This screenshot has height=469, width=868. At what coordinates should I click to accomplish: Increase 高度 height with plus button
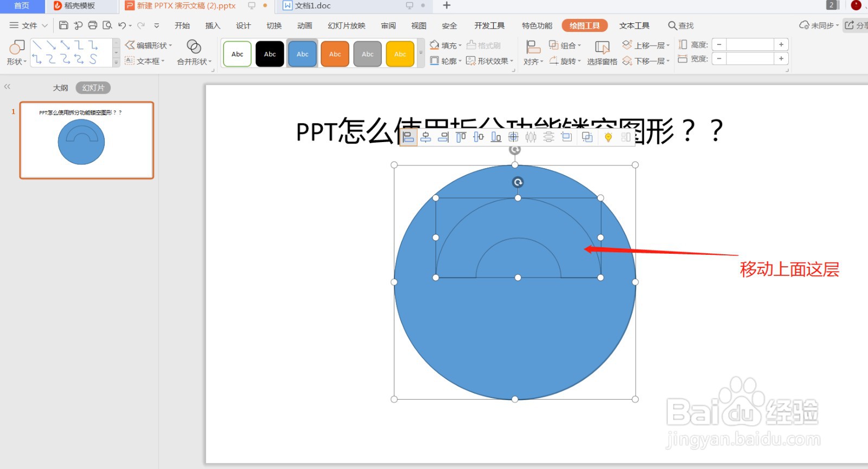point(781,44)
